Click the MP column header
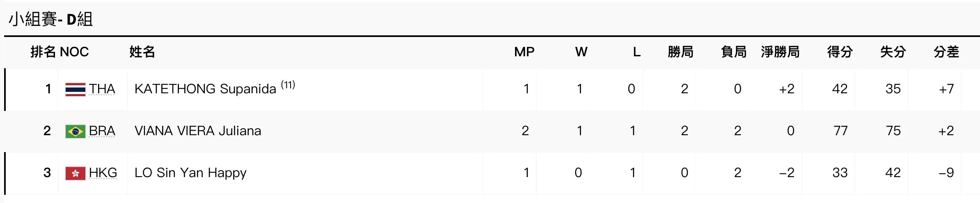Image resolution: width=980 pixels, height=203 pixels. point(524,52)
